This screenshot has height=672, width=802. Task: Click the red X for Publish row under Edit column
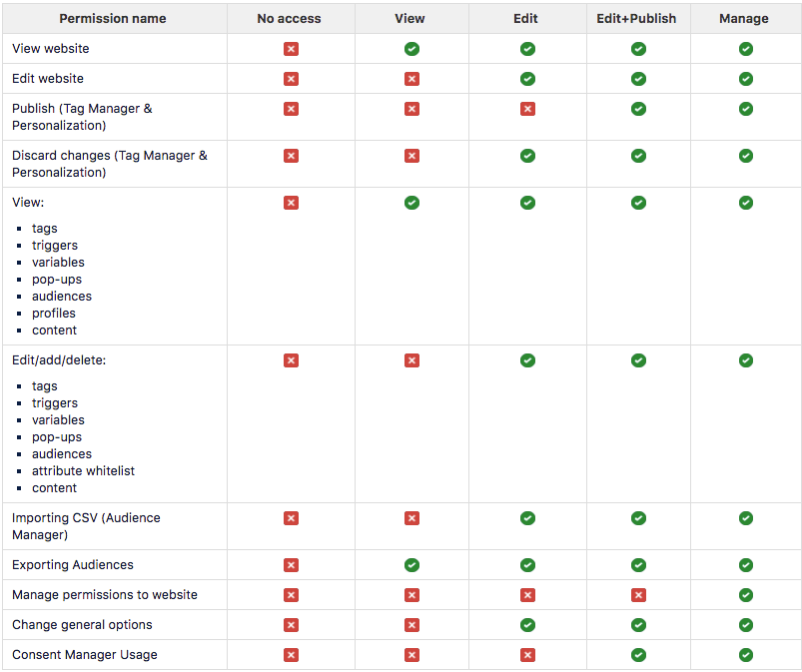click(527, 109)
